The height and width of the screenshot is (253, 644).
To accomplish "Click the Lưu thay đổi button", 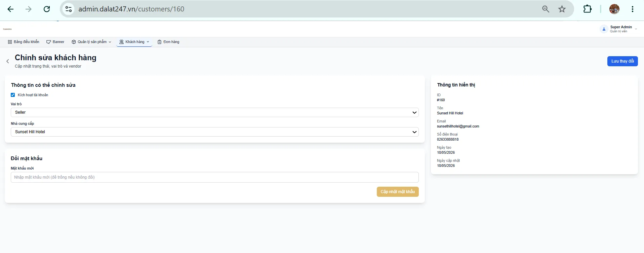I will (622, 61).
